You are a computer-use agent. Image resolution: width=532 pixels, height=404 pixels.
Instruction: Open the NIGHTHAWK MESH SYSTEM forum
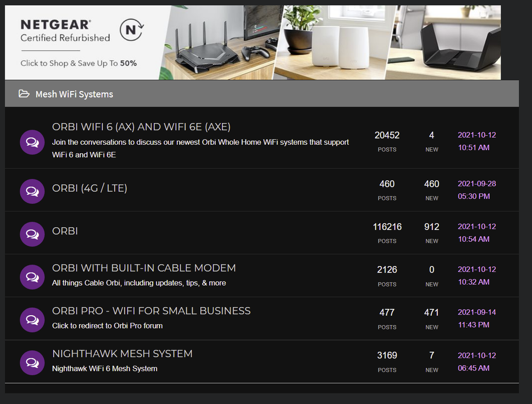coord(122,353)
